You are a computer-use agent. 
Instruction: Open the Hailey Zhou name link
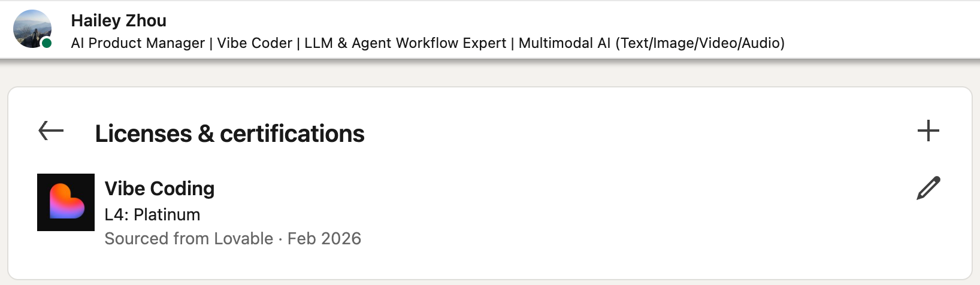[x=119, y=20]
